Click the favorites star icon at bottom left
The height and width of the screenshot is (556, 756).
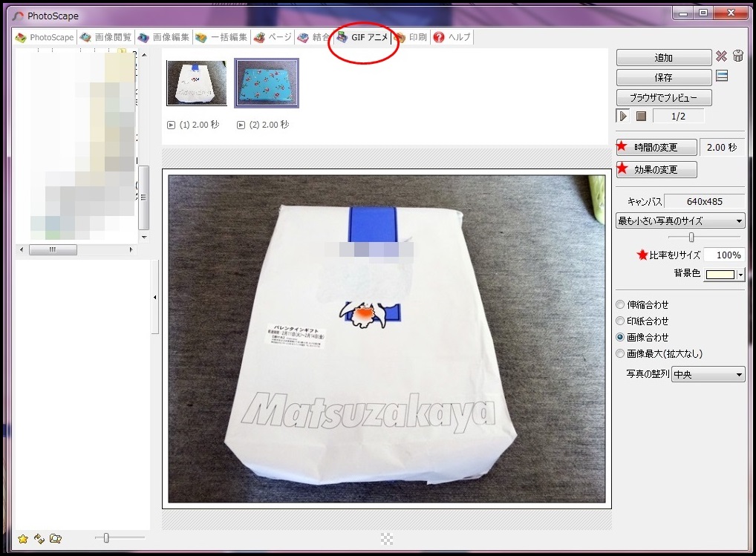click(23, 539)
